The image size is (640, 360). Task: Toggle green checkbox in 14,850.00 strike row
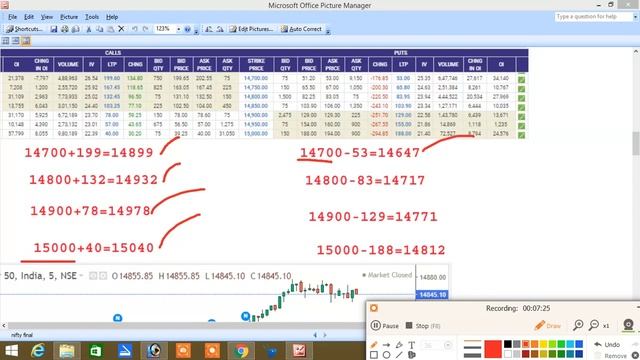[x=521, y=107]
